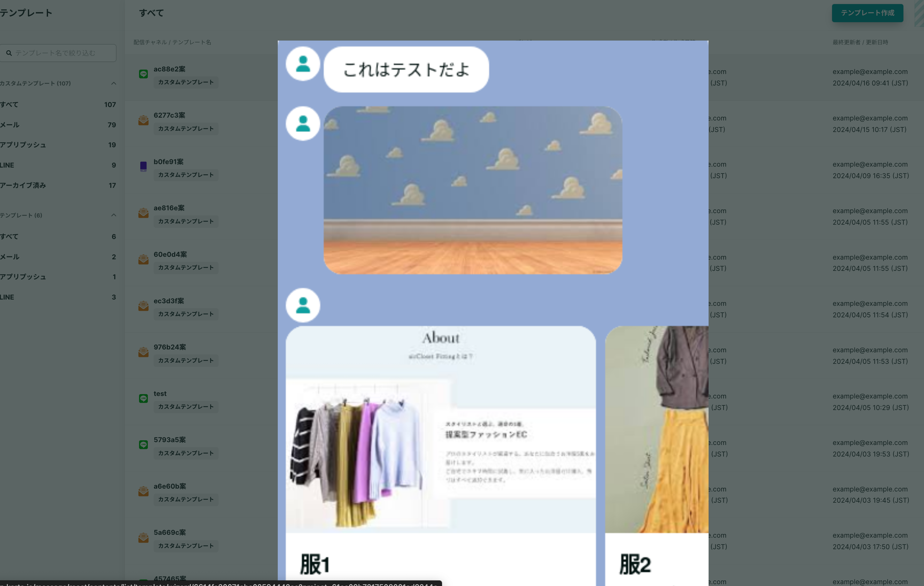The image size is (924, 586).
Task: Collapse the カスタムテンプレート (107) section
Action: [x=113, y=83]
